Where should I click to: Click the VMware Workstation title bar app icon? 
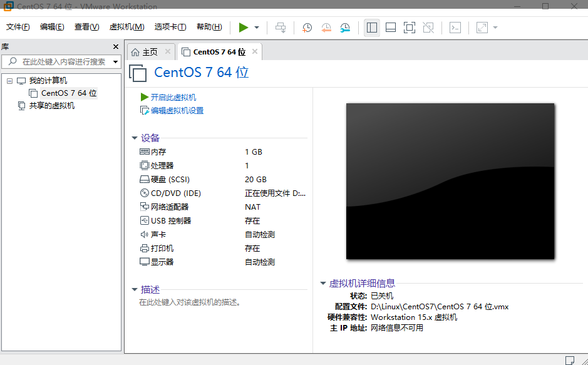click(x=8, y=6)
